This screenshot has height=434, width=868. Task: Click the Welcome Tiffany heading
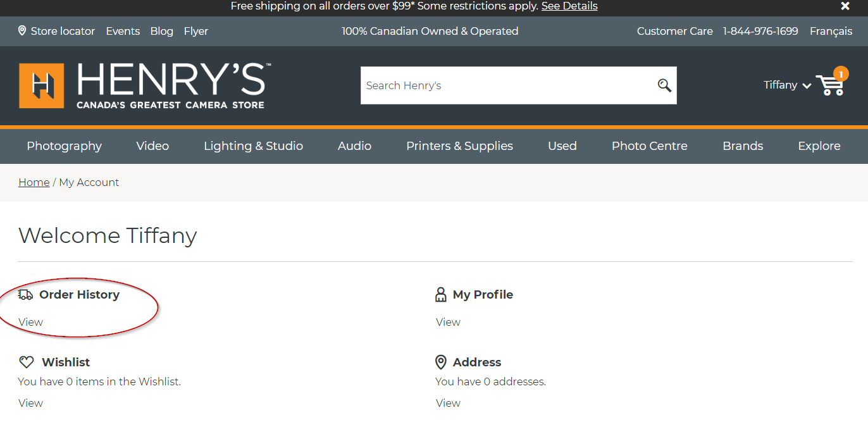click(108, 236)
